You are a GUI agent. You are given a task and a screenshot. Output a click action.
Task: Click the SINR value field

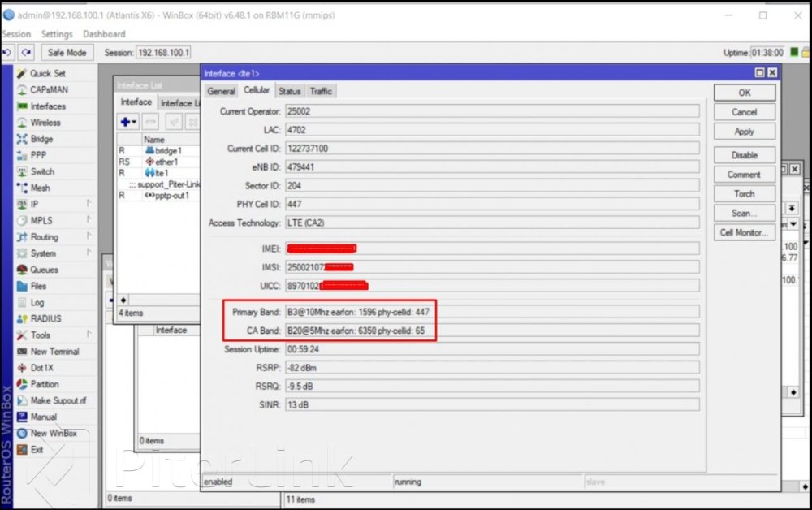point(492,405)
